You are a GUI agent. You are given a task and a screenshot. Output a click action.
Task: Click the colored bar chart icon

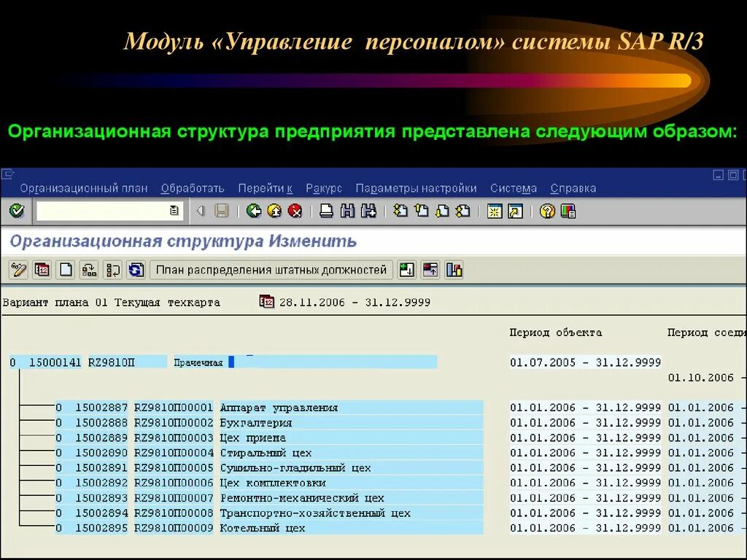454,270
